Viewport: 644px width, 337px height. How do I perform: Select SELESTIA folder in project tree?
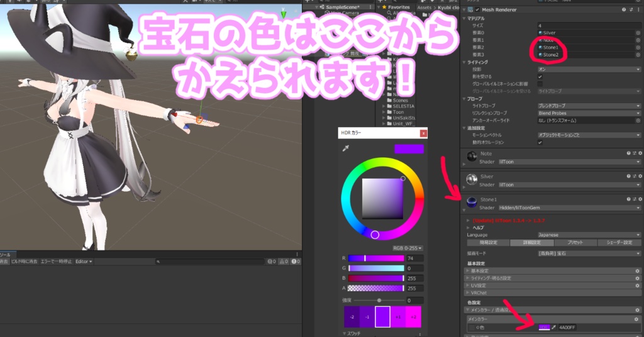click(x=403, y=106)
